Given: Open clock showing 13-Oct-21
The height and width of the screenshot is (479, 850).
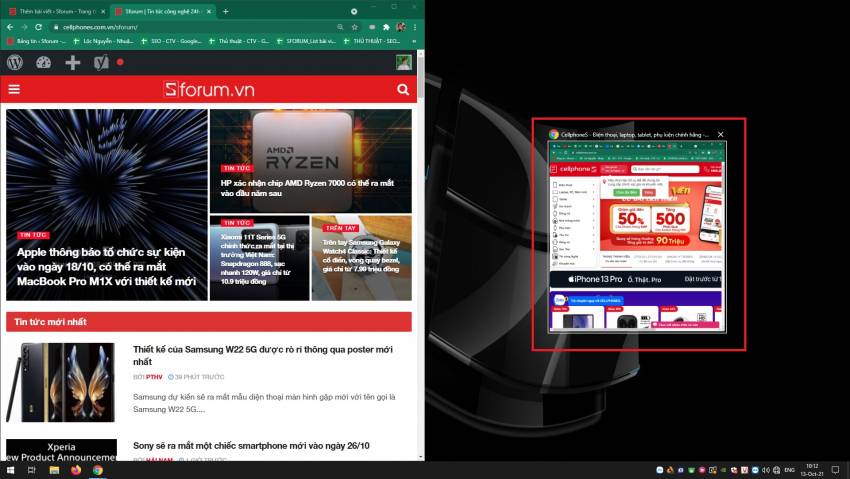Looking at the screenshot, I should 812,470.
